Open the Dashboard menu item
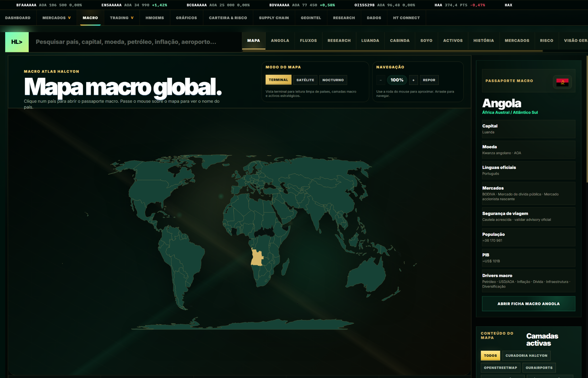Image resolution: width=588 pixels, height=378 pixels. point(18,18)
